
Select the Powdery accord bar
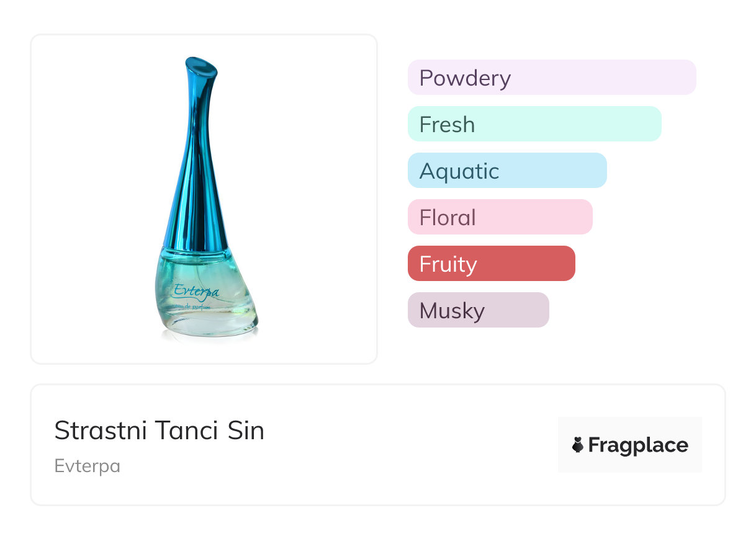552,78
